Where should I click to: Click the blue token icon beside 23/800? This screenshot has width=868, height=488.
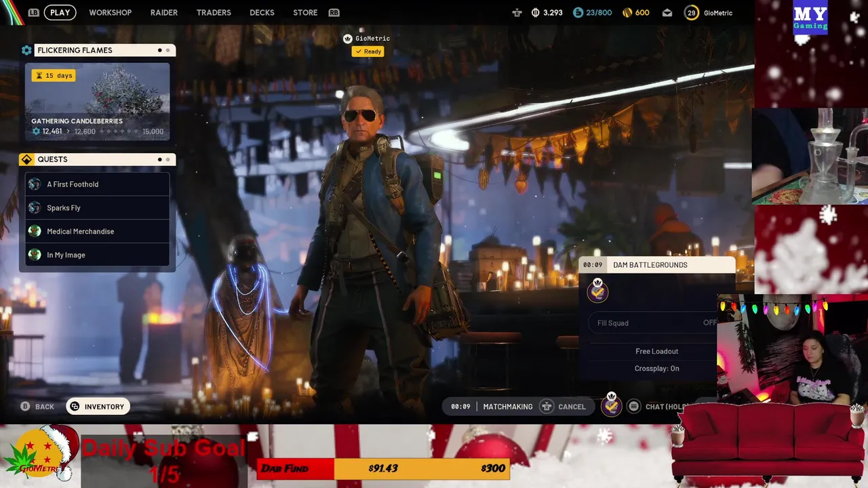(578, 12)
